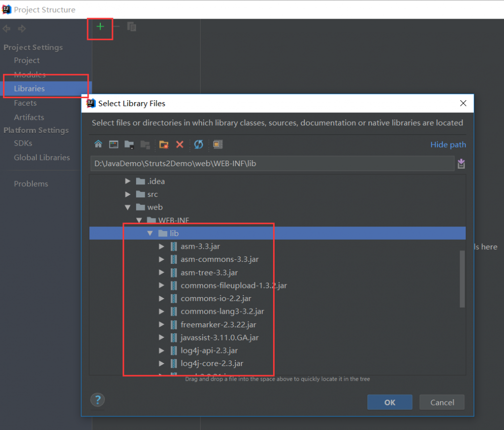Click inside the path input field
504x430 pixels.
(x=272, y=163)
